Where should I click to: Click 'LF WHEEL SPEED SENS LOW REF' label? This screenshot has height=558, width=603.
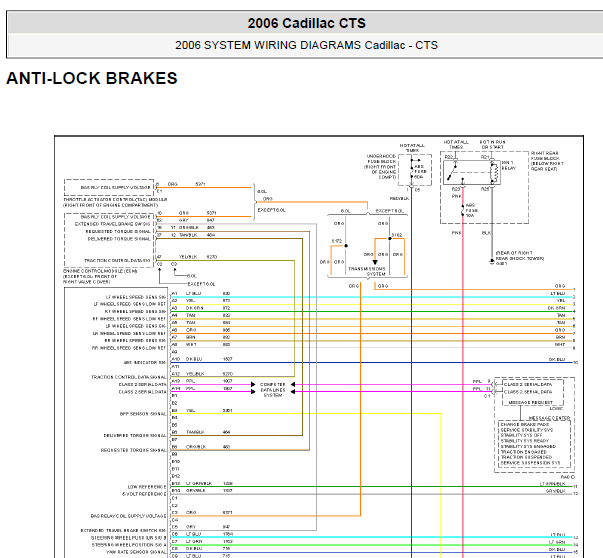[130, 304]
